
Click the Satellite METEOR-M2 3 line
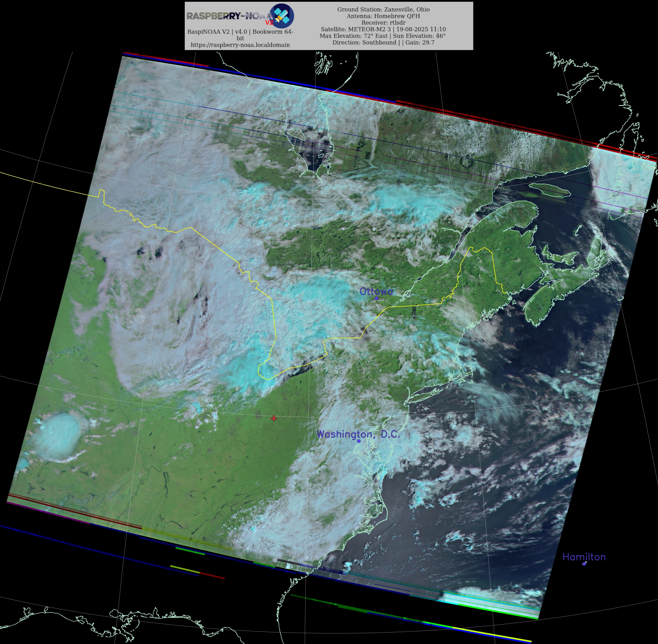pyautogui.click(x=383, y=29)
